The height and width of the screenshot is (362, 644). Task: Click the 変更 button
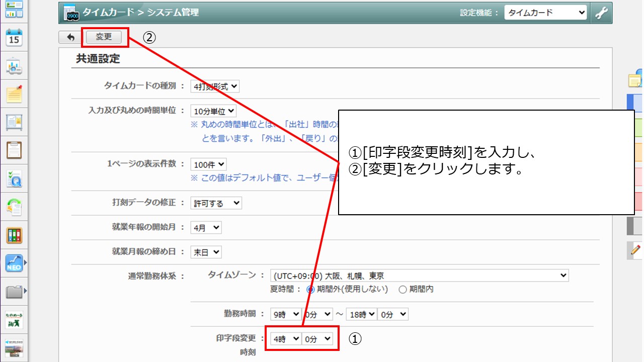pos(104,37)
